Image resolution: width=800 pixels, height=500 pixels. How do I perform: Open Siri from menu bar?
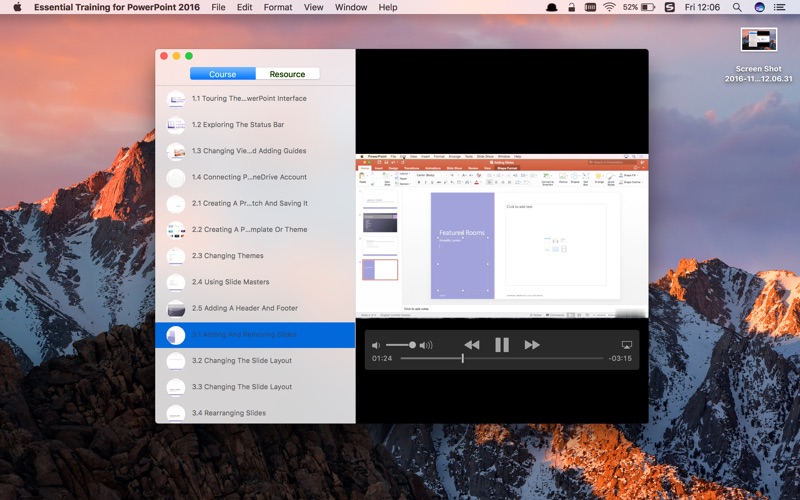[759, 7]
